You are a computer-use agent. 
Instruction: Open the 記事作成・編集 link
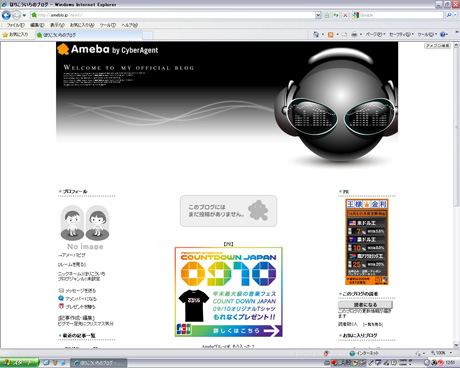click(x=76, y=318)
